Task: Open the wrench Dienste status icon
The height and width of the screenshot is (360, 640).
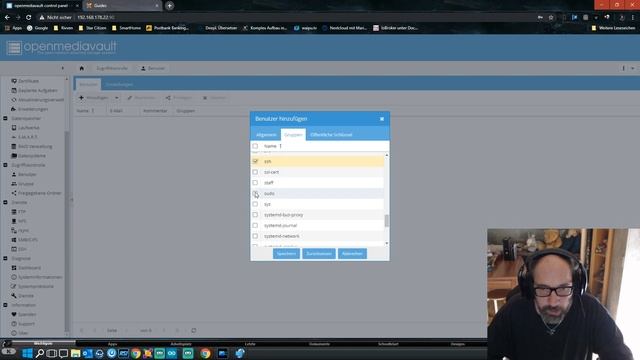Action: coord(14,296)
